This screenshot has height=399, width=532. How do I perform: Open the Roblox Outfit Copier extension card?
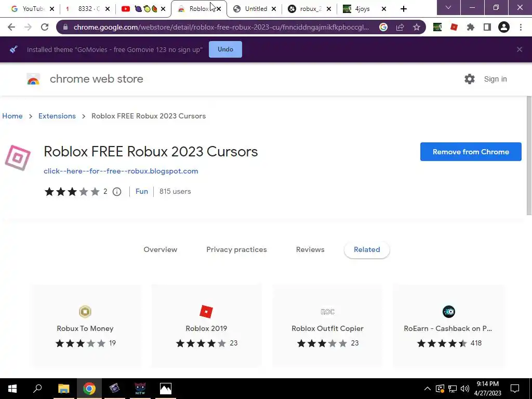[x=327, y=326]
